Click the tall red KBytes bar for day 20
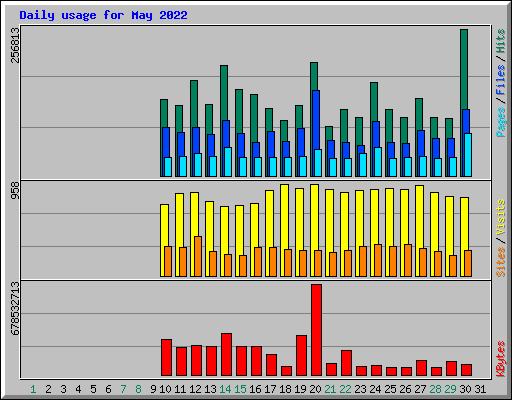This screenshot has width=512, height=400. tap(316, 330)
